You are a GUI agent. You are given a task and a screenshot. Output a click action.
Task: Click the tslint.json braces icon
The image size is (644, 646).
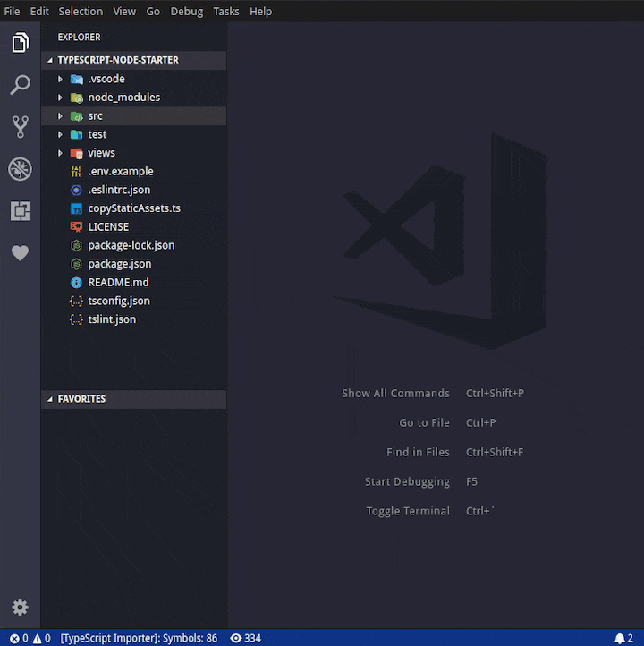coord(76,319)
